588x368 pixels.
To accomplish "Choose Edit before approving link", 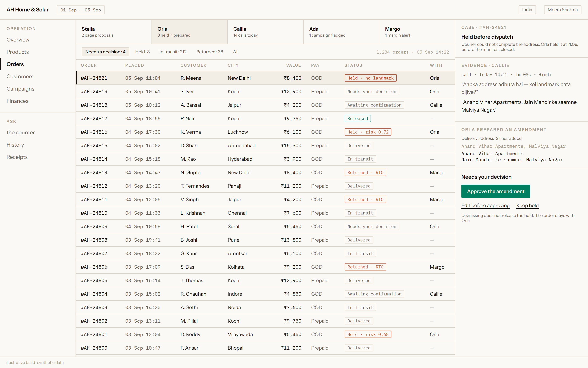I will point(486,205).
